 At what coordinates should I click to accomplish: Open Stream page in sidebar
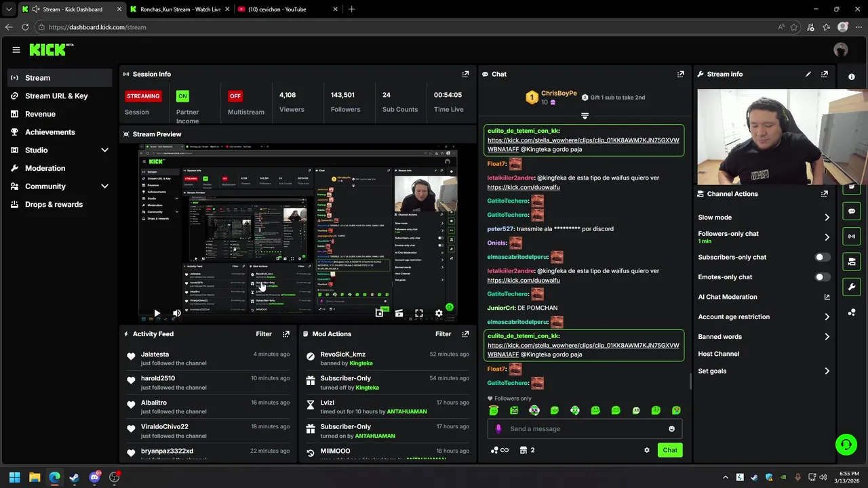(60, 78)
